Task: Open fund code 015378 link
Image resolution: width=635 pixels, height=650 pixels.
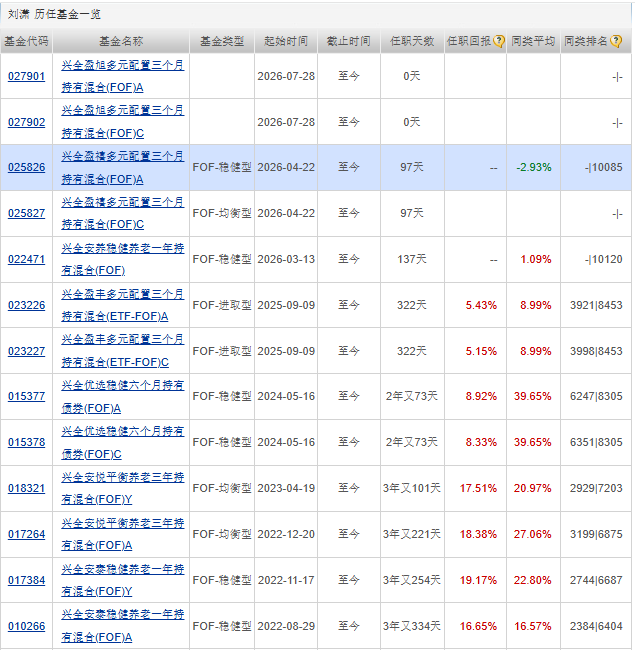Action: point(27,442)
